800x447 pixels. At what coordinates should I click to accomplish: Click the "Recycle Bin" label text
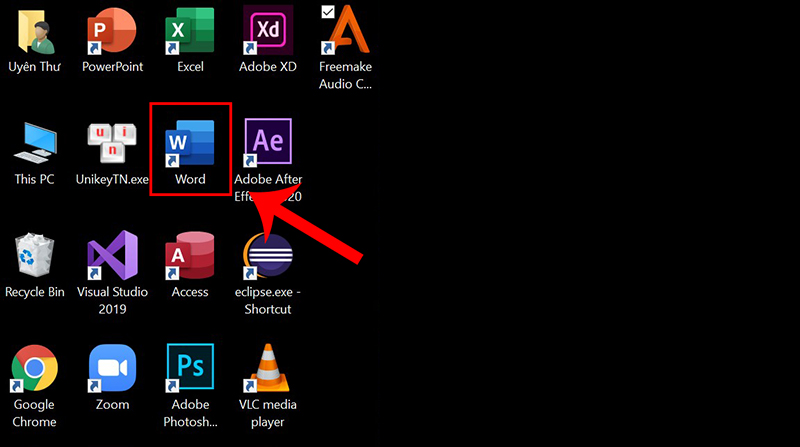(35, 292)
